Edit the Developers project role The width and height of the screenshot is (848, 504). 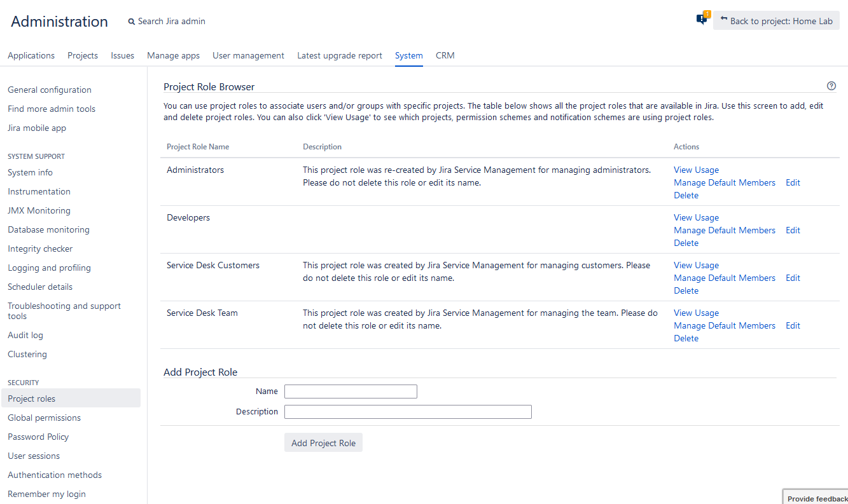click(793, 230)
